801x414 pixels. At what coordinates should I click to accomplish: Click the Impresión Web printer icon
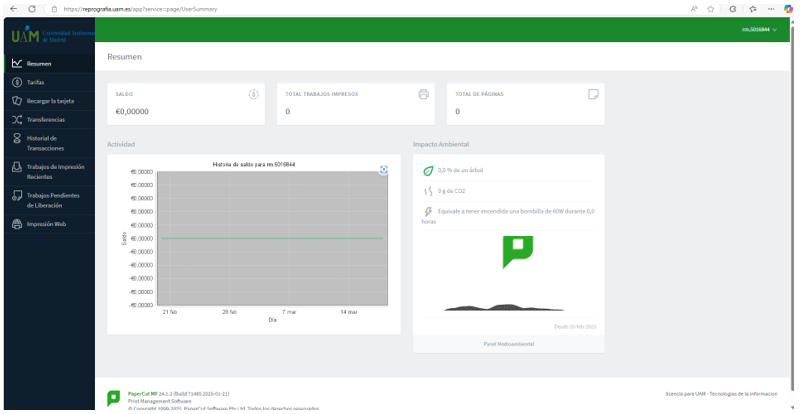point(17,224)
